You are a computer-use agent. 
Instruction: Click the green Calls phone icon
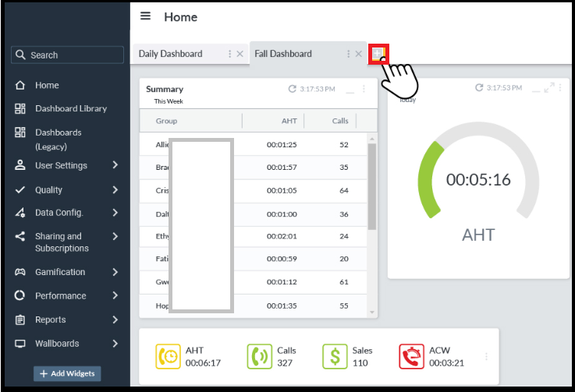click(260, 356)
